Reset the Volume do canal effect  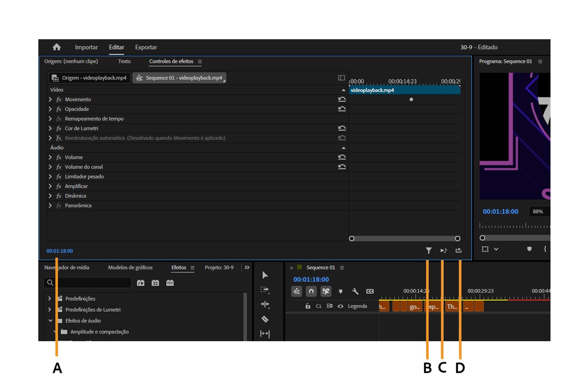click(342, 167)
